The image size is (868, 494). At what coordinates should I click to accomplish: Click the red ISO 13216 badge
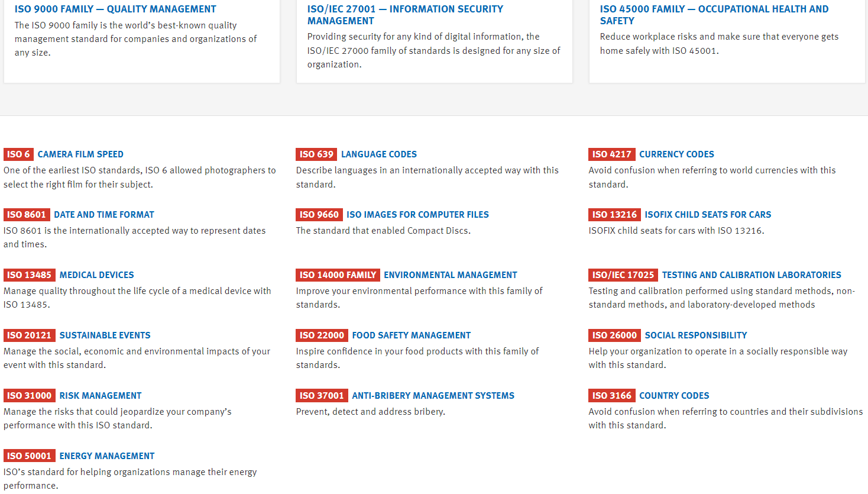(x=615, y=215)
